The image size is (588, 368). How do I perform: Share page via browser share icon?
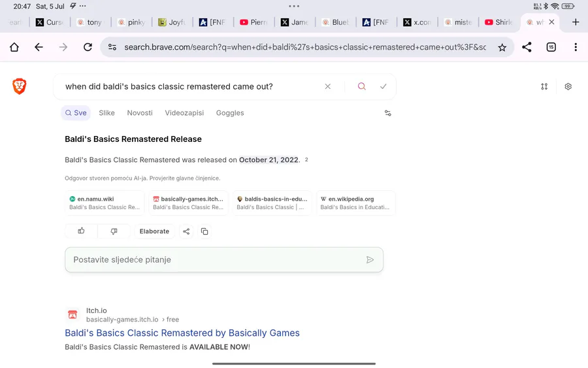pos(527,47)
